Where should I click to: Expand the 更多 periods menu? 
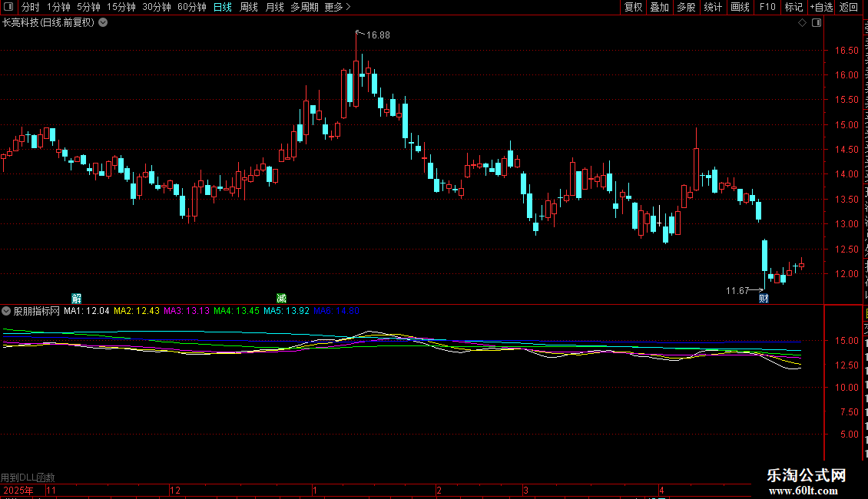[x=337, y=7]
